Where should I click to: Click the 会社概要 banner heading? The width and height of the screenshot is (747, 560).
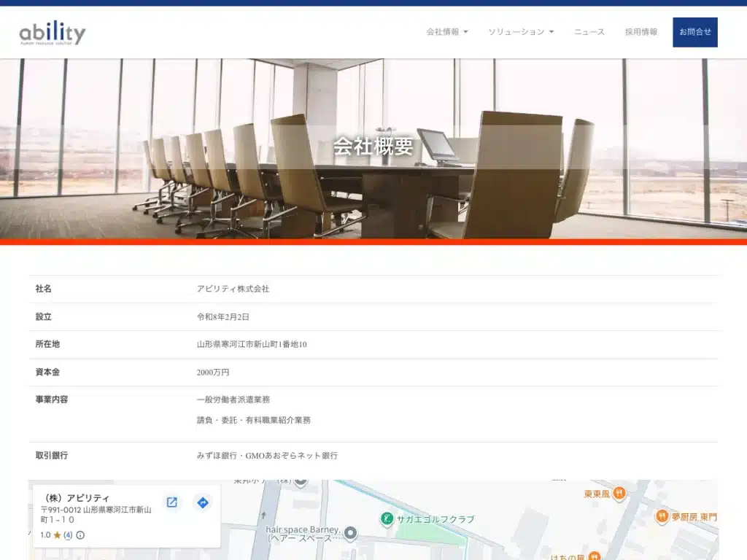coord(373,146)
